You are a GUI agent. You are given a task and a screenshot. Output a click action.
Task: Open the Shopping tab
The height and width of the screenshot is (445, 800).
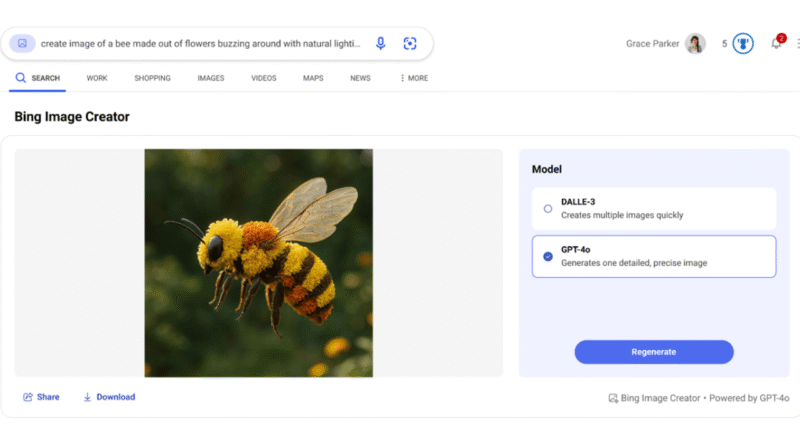152,78
